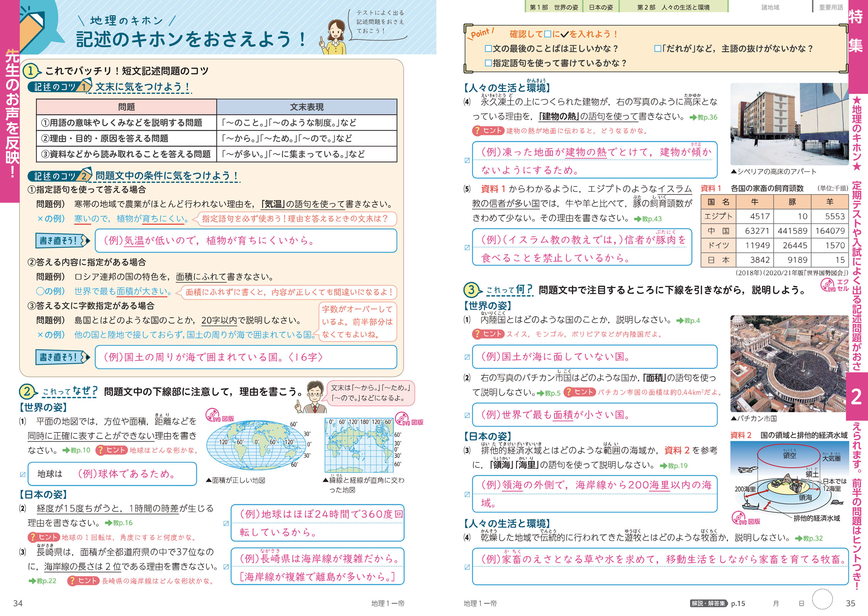Tick the small check box beside 球体であるため answer

pyautogui.click(x=23, y=474)
